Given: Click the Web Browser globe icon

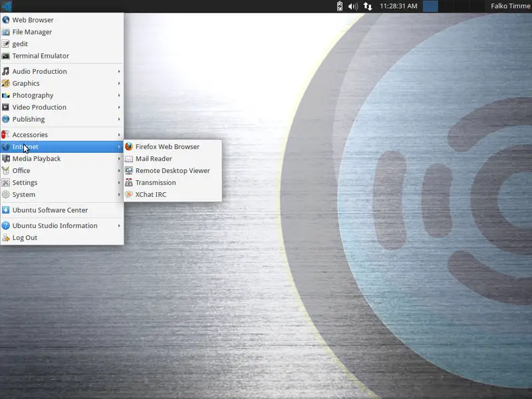Looking at the screenshot, I should [6, 20].
